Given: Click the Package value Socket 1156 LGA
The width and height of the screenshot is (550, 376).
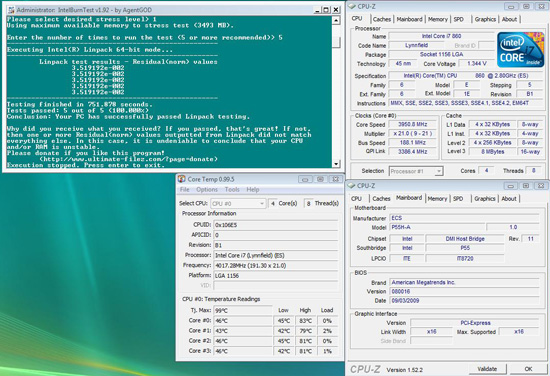Looking at the screenshot, I should click(x=441, y=54).
